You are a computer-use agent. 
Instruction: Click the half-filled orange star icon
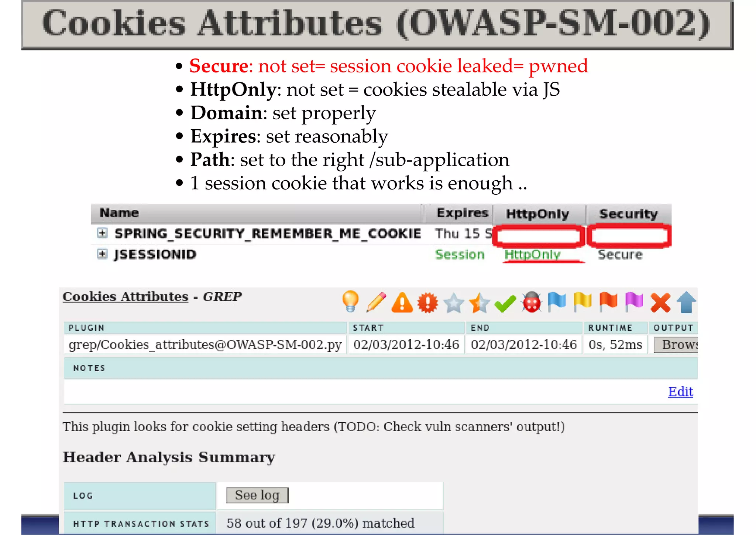(x=479, y=303)
